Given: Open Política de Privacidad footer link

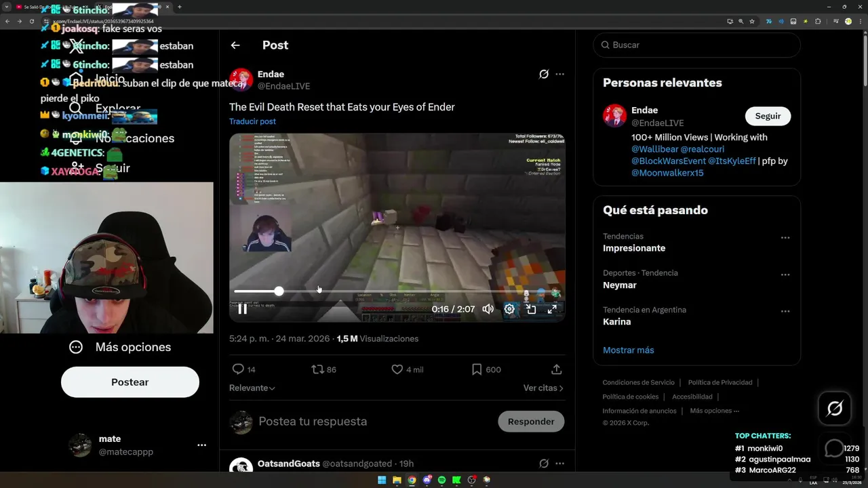Looking at the screenshot, I should point(720,382).
